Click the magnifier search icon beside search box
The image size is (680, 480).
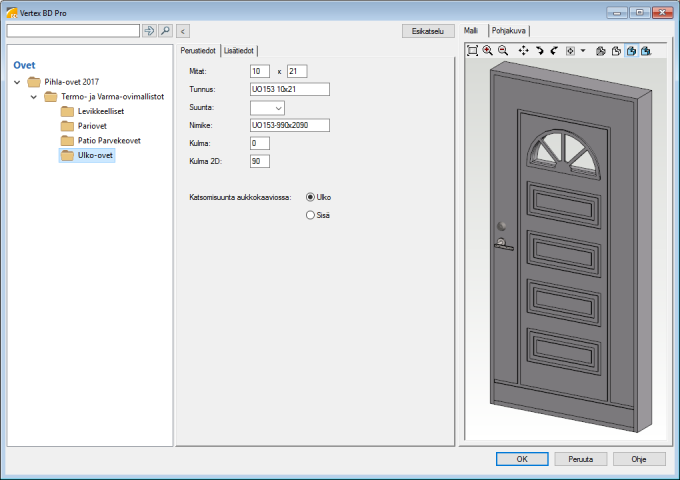(166, 31)
